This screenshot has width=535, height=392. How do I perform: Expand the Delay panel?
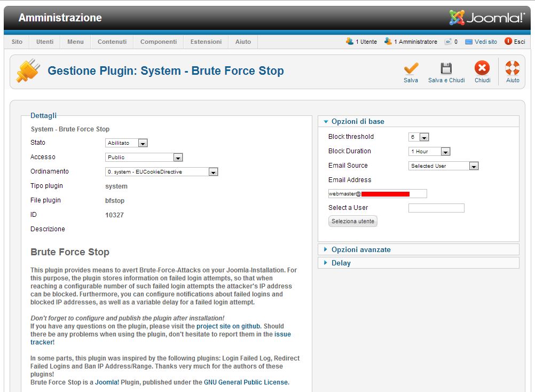coord(418,263)
